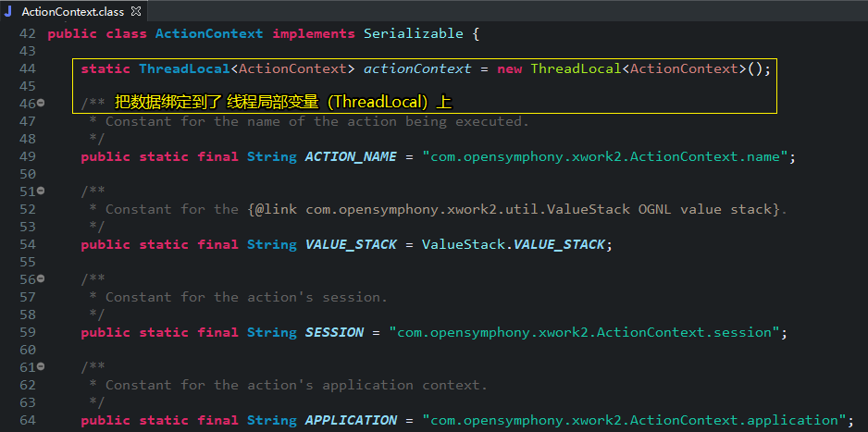Collapse the comment fold at line 46
Viewport: 868px width, 432px height.
point(41,103)
